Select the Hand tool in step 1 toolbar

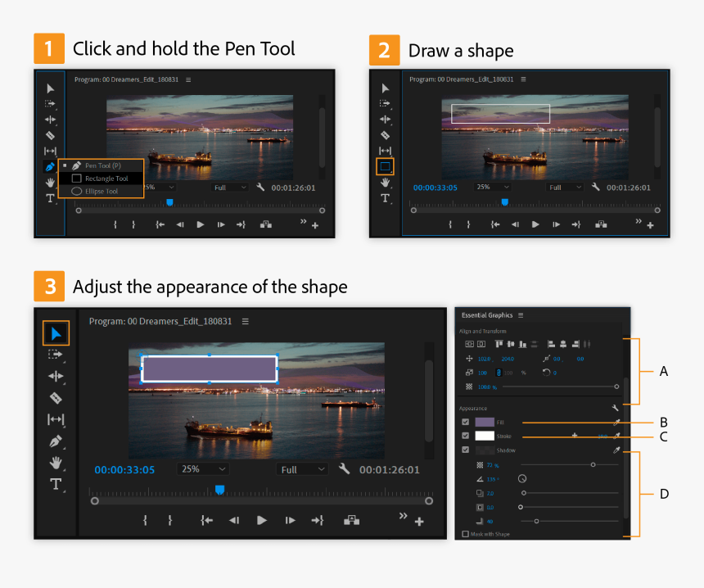click(50, 183)
